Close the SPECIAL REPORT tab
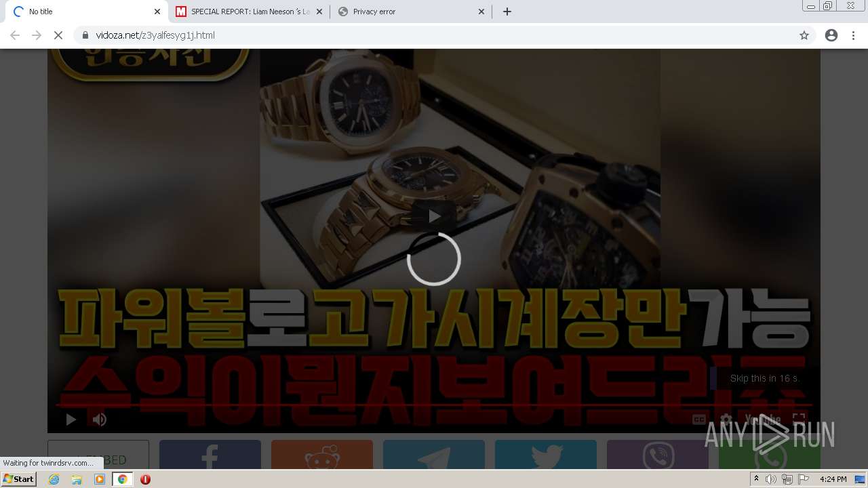This screenshot has height=488, width=868. click(x=319, y=12)
